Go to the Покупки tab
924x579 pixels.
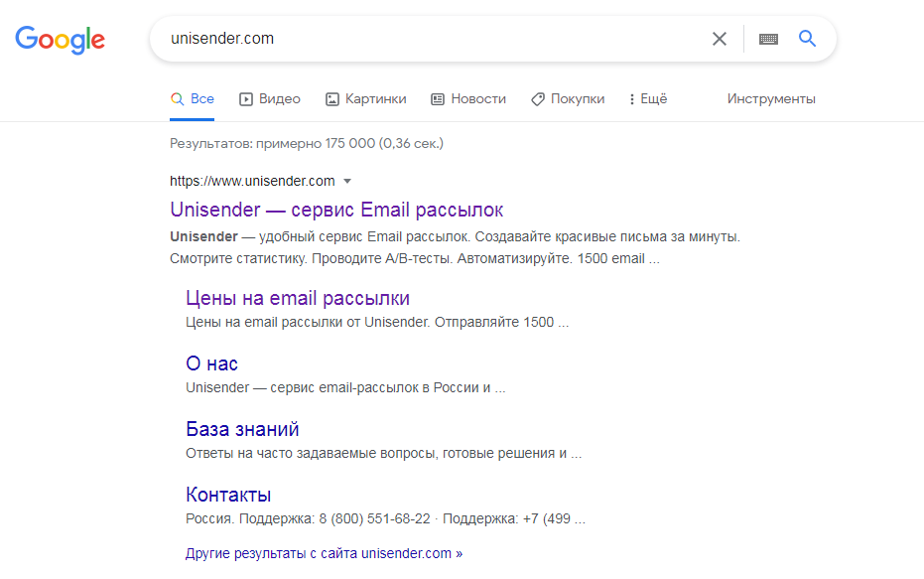(x=568, y=99)
